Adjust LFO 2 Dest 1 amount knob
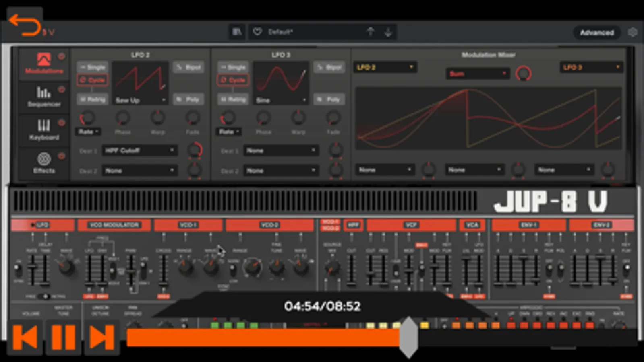The width and height of the screenshot is (644, 362). [x=195, y=150]
